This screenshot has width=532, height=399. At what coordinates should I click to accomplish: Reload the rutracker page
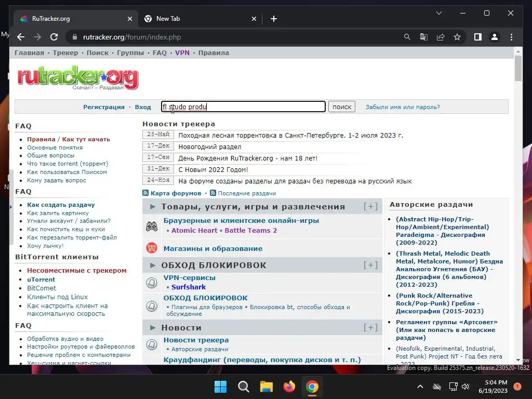(x=54, y=37)
